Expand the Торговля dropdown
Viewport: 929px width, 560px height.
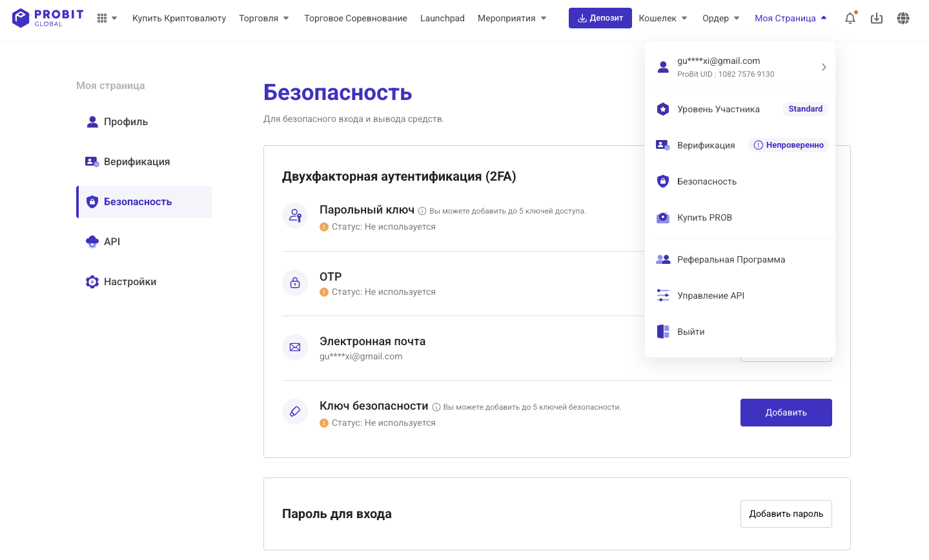(264, 18)
